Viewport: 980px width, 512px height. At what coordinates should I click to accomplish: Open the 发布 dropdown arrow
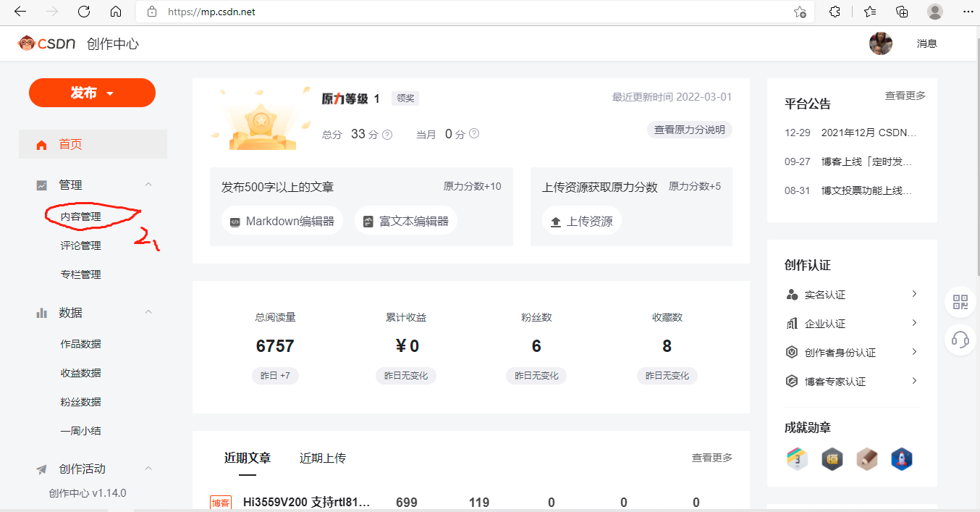point(110,93)
